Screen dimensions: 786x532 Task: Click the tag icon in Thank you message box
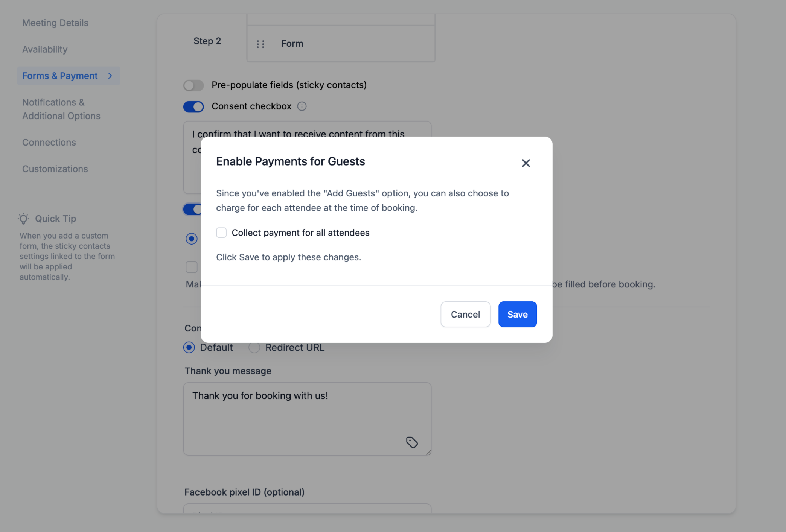coord(412,442)
